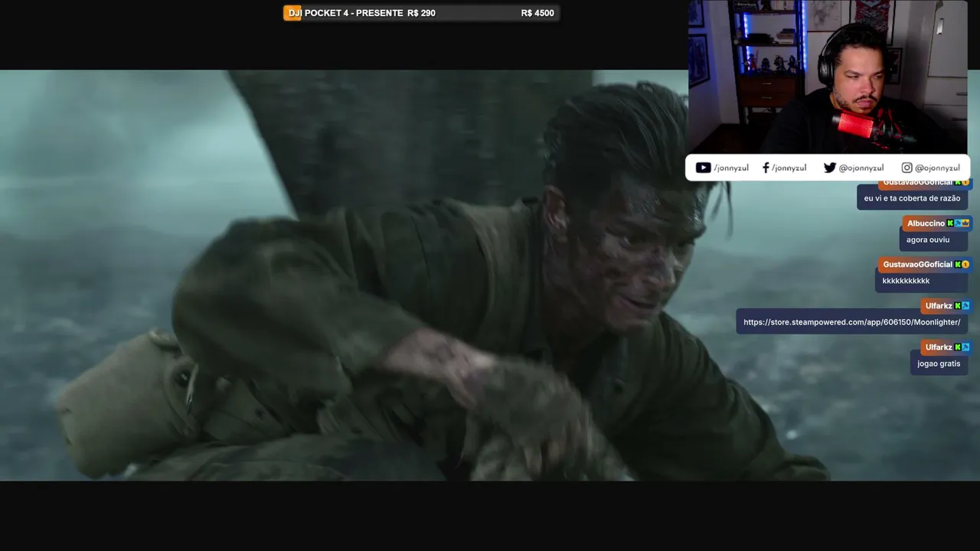Click the green K badge beside Albuccino
The width and height of the screenshot is (980, 551).
950,223
